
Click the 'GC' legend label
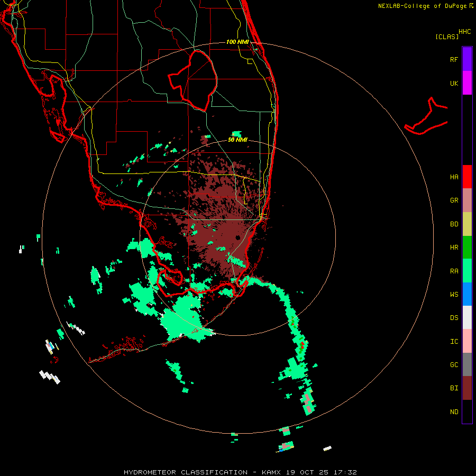pyautogui.click(x=454, y=365)
